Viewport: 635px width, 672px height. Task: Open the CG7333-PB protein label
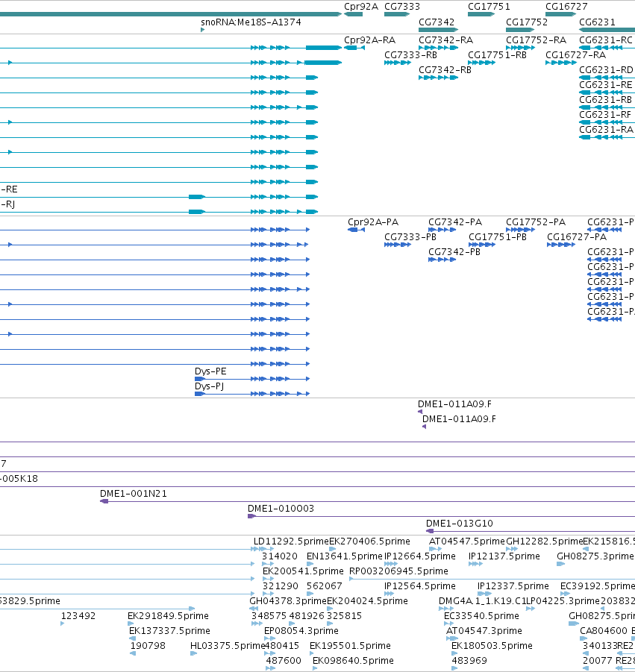coord(410,237)
